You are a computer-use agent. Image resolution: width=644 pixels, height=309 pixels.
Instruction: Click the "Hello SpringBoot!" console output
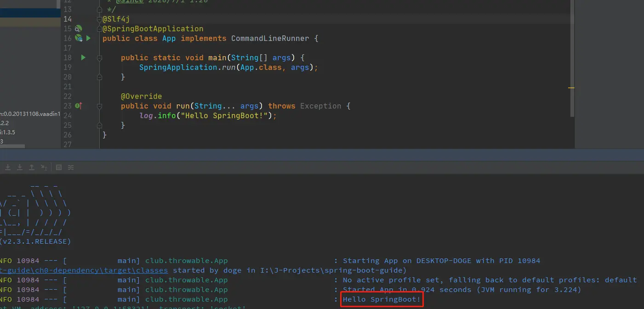tap(382, 300)
